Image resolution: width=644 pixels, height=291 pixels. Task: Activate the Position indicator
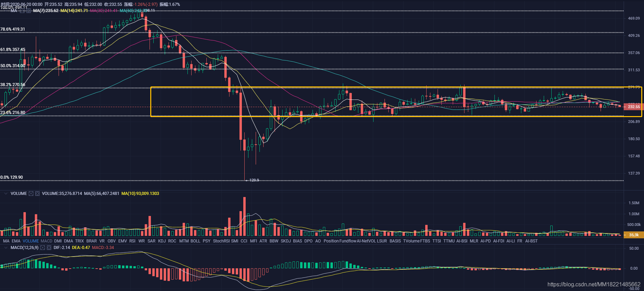click(331, 241)
